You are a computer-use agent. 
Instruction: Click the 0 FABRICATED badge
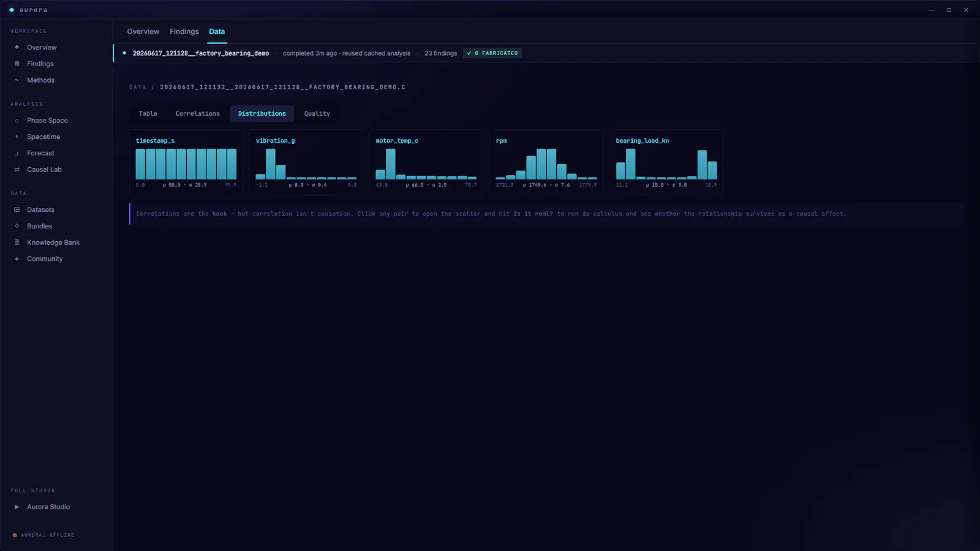point(492,53)
